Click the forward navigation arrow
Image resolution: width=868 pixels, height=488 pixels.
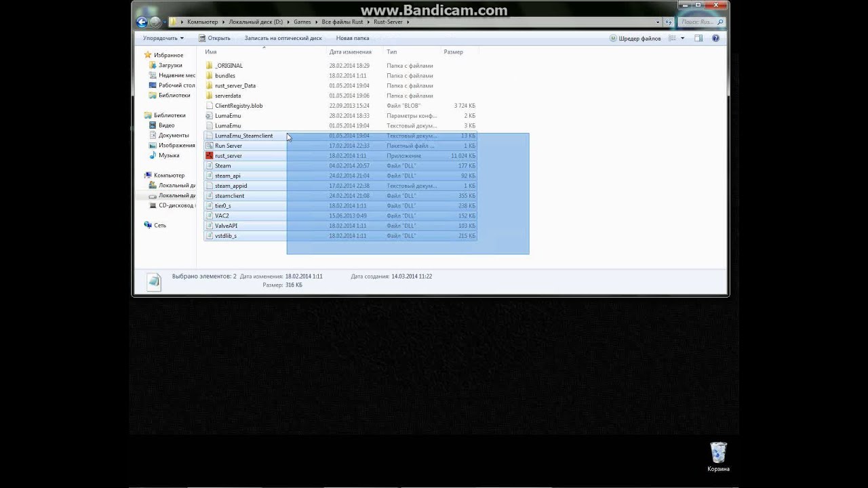[155, 22]
